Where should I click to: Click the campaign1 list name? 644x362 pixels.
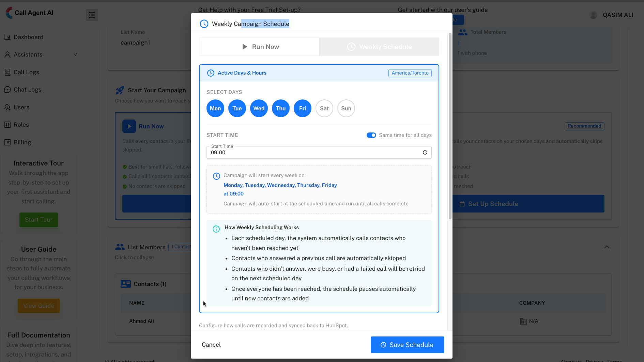[x=135, y=43]
